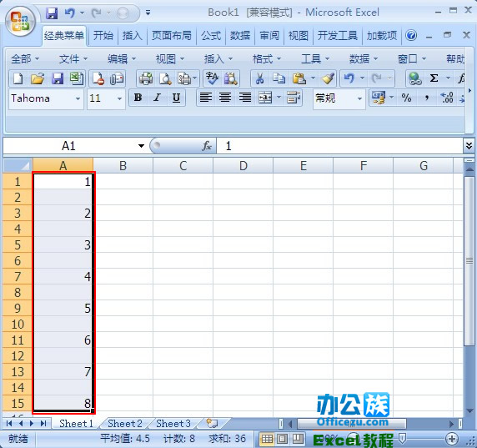477x448 pixels.
Task: Click the fx Insert Function button
Action: click(207, 146)
